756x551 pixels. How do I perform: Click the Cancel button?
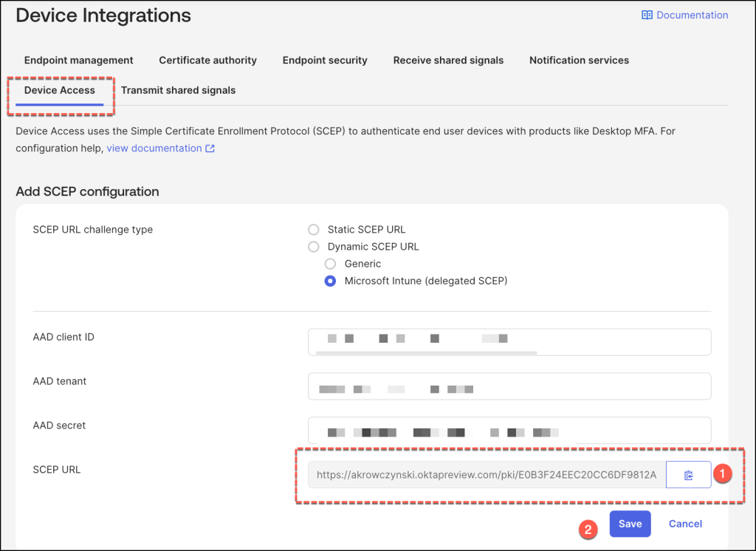click(685, 524)
